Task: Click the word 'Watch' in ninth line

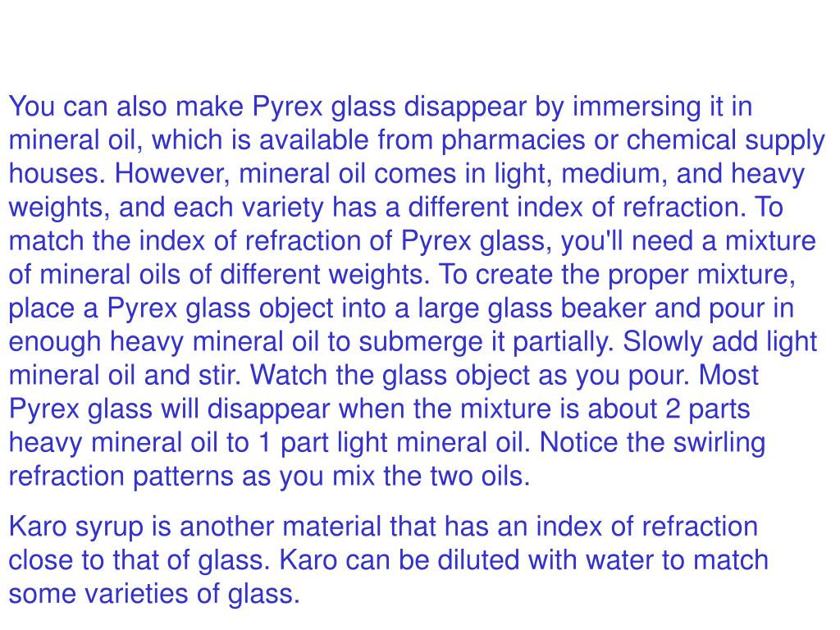Action: (288, 376)
